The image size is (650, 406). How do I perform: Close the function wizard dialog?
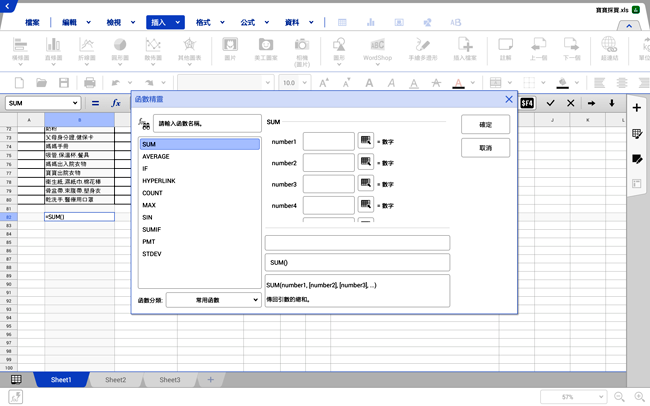[509, 99]
